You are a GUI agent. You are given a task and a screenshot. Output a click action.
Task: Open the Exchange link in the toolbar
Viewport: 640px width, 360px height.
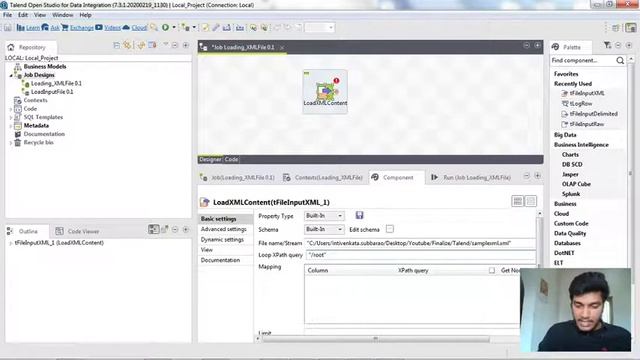pyautogui.click(x=78, y=28)
